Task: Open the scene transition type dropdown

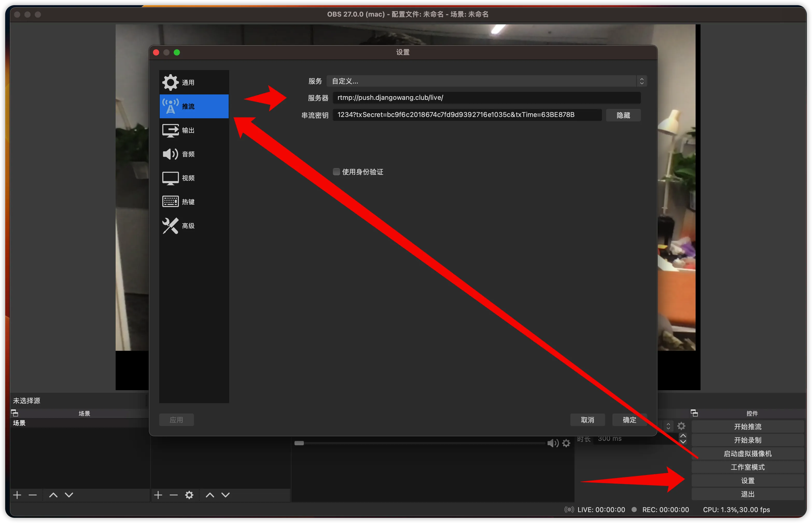Action: pos(668,426)
